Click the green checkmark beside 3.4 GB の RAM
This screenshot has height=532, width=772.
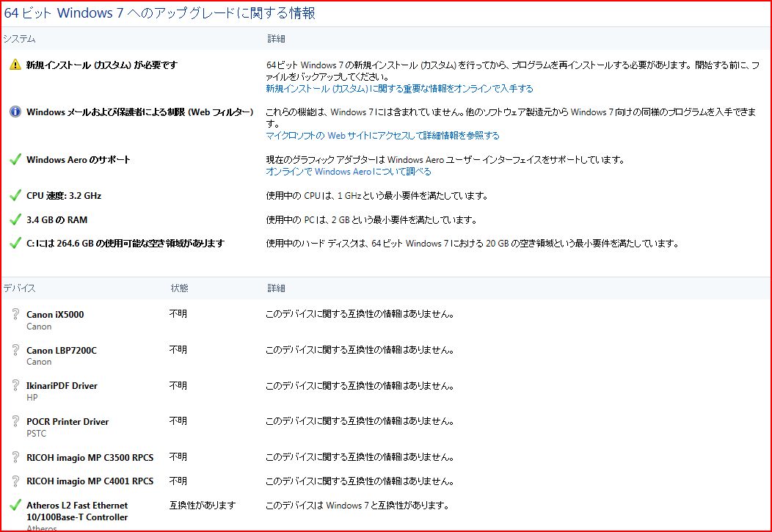(x=15, y=219)
